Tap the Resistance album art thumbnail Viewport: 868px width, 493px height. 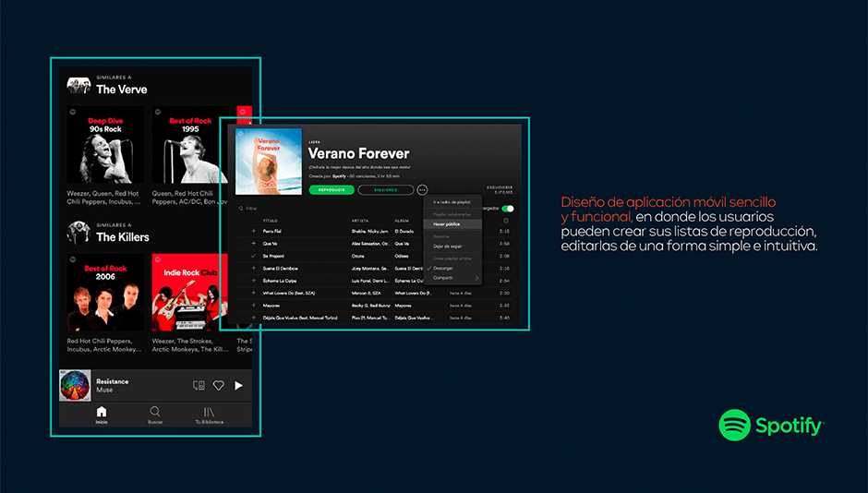coord(75,386)
